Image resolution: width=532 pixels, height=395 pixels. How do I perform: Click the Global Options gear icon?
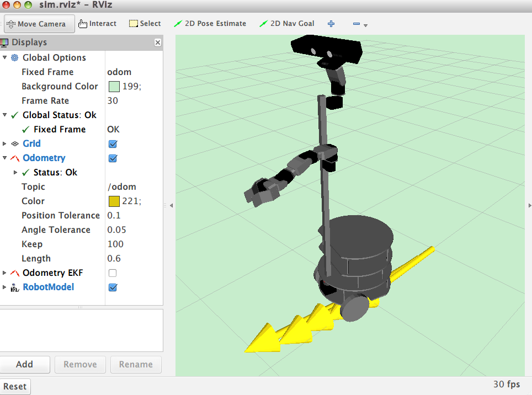[x=14, y=57]
